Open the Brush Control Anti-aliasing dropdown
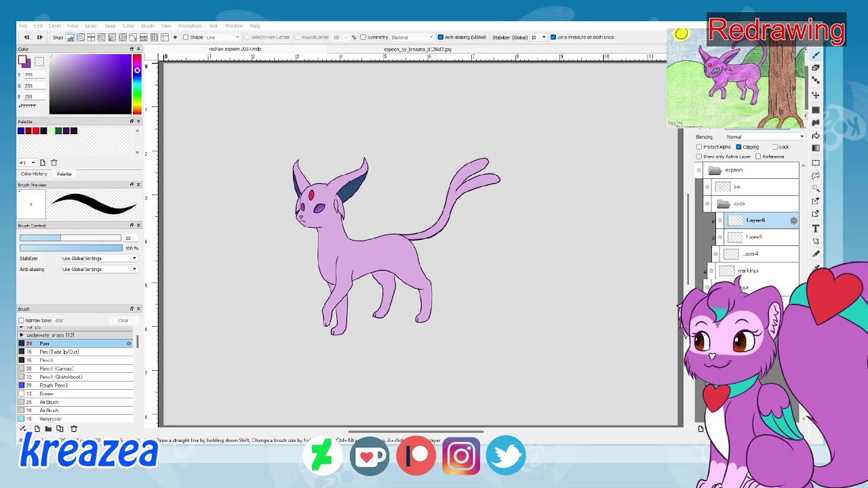This screenshot has width=868, height=488. click(x=99, y=269)
